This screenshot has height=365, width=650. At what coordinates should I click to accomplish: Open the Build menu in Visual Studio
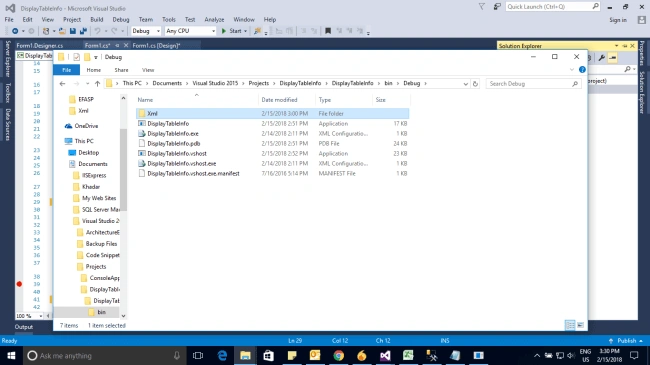[97, 19]
